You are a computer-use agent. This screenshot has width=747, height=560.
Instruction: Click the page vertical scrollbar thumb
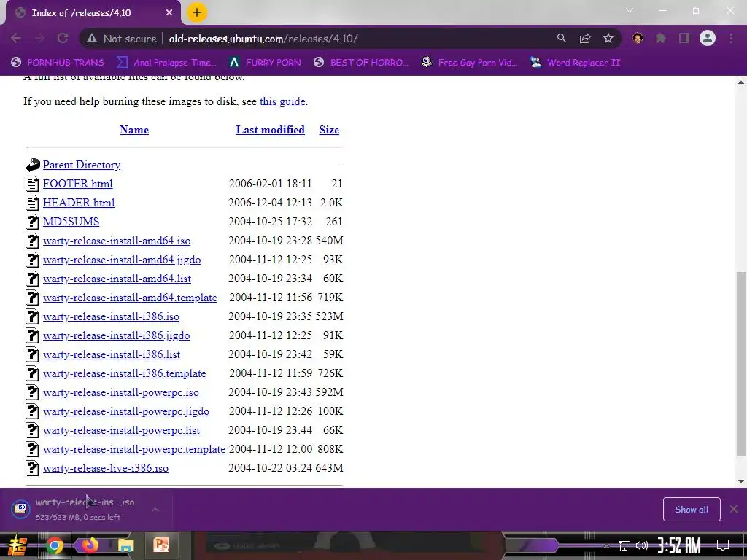tap(741, 365)
